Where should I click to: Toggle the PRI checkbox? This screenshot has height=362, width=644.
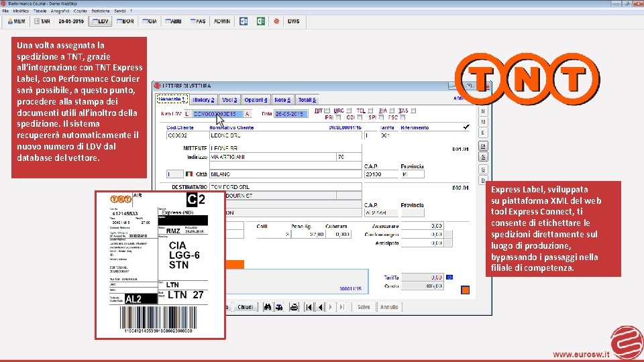click(338, 117)
